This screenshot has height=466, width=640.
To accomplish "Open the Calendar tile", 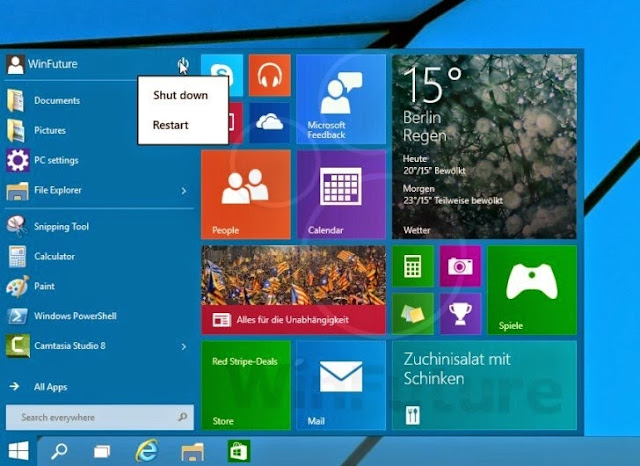I will coord(341,194).
